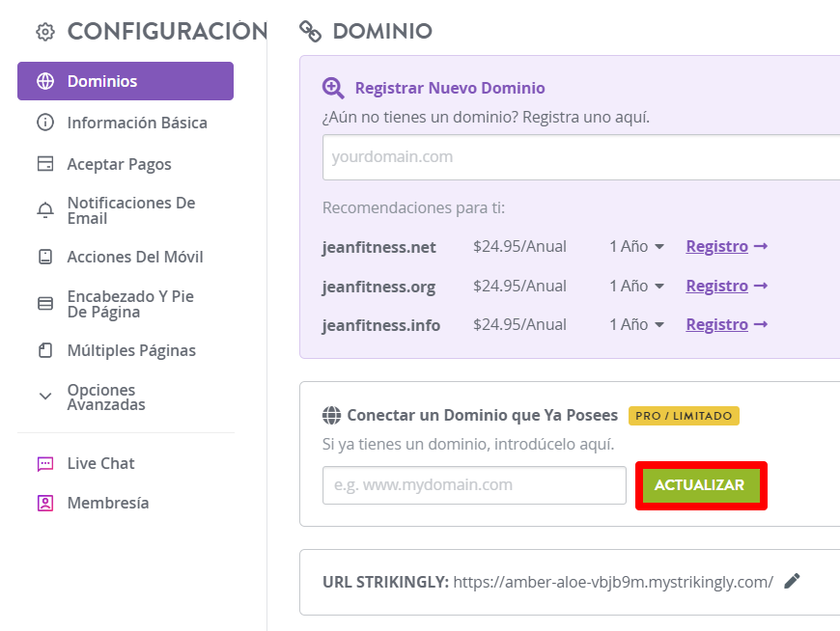The width and height of the screenshot is (840, 631).
Task: Click the PRO / LIMITADO badge
Action: point(684,416)
